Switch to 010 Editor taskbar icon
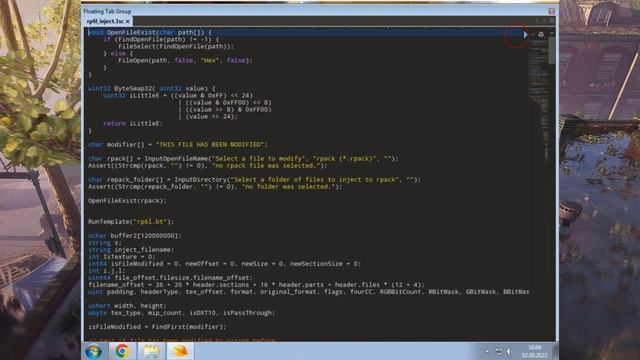 tap(180, 351)
